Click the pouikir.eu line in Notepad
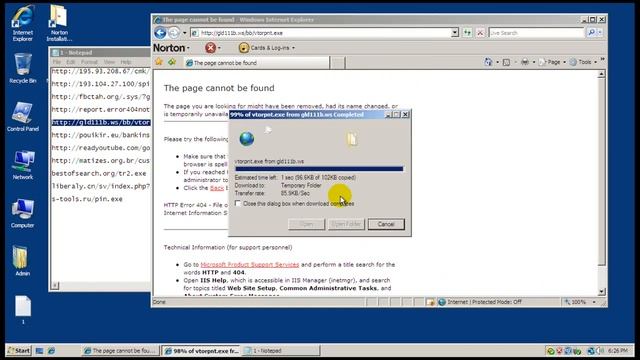The height and width of the screenshot is (360, 640). (x=101, y=135)
